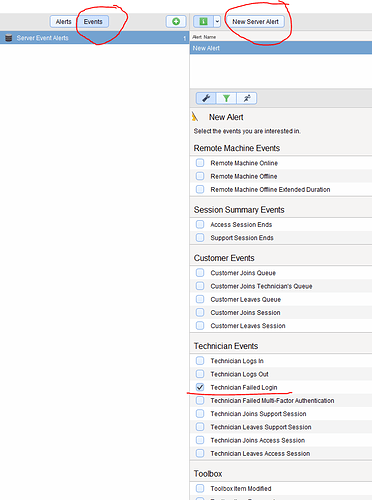Select the wrench settings tab icon

[206, 98]
